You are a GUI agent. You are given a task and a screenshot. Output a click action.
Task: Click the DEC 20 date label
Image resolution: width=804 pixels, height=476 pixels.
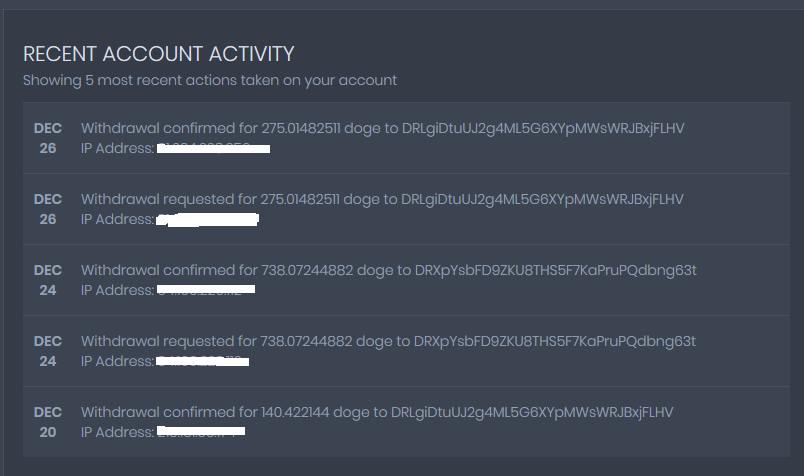click(48, 422)
